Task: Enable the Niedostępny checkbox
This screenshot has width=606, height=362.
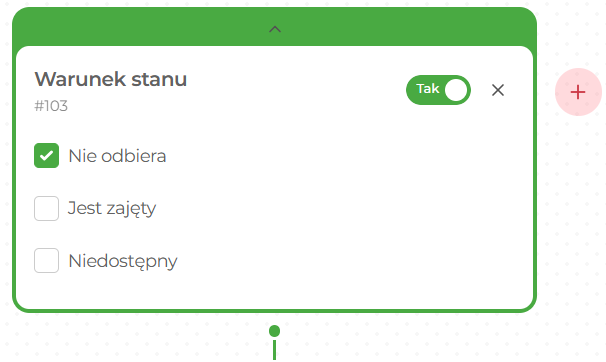Action: [46, 260]
